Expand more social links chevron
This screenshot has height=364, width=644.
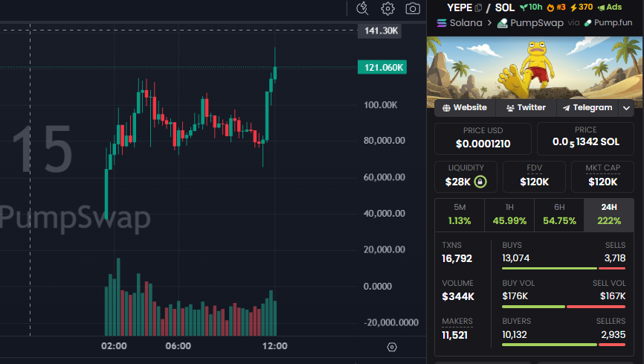point(626,108)
